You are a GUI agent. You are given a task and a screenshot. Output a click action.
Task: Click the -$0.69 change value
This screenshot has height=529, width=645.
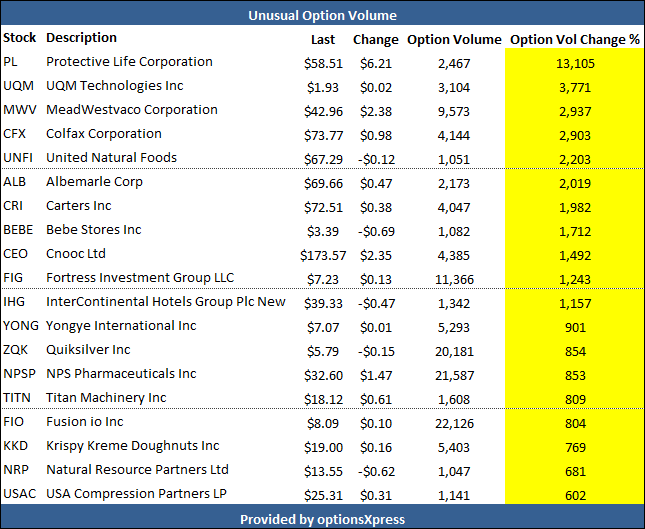[x=376, y=232]
